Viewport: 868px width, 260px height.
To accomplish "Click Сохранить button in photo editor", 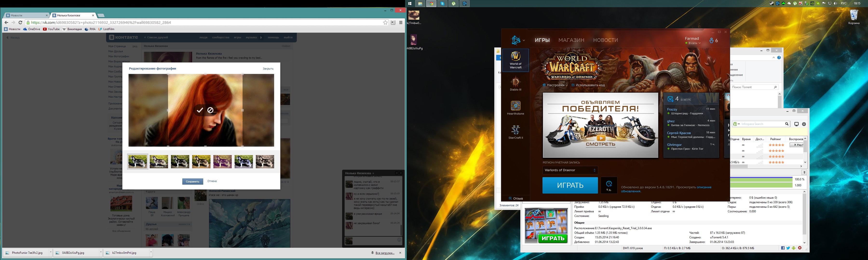I will [193, 182].
